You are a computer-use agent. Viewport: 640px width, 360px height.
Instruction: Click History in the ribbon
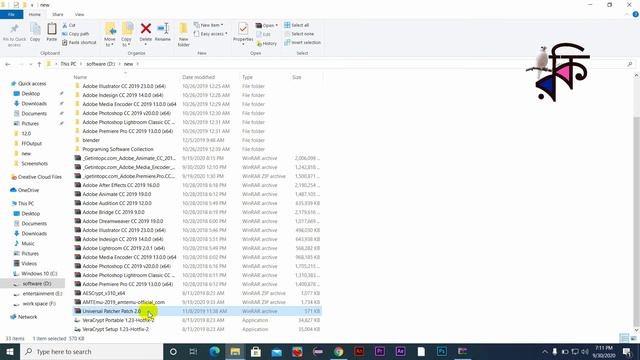click(x=267, y=43)
